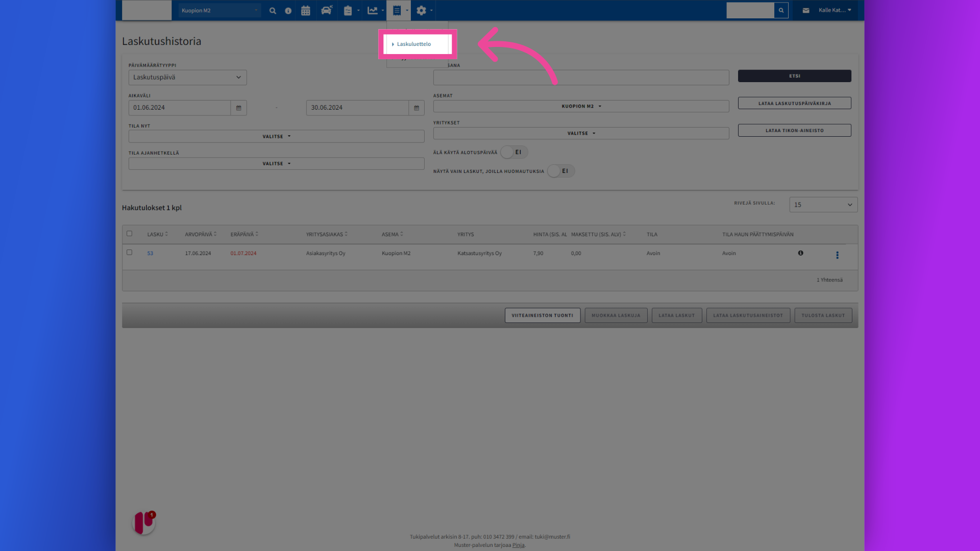Image resolution: width=980 pixels, height=551 pixels.
Task: Click the car inspection icon in the toolbar
Action: tap(327, 10)
